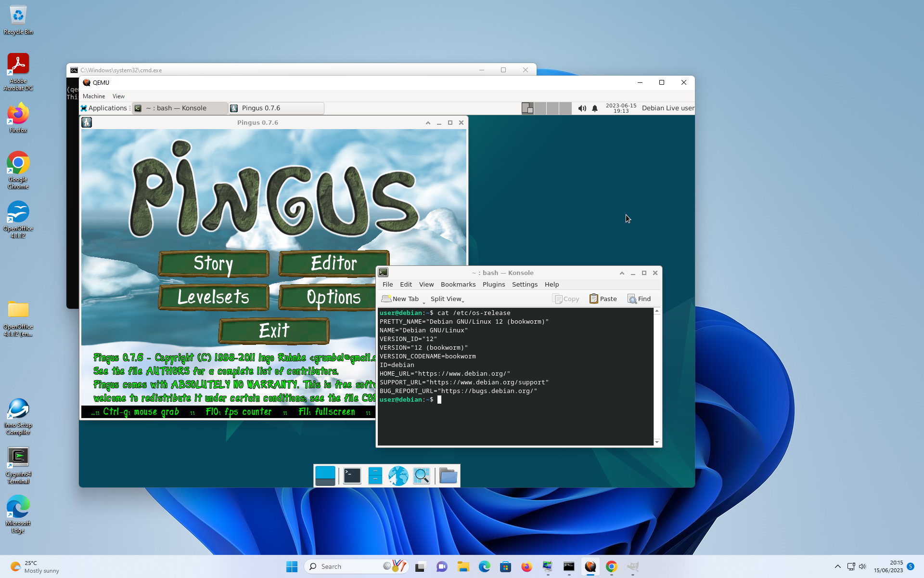Viewport: 924px width, 578px height.
Task: Shade the Pingus window with the up arrow
Action: coord(428,123)
